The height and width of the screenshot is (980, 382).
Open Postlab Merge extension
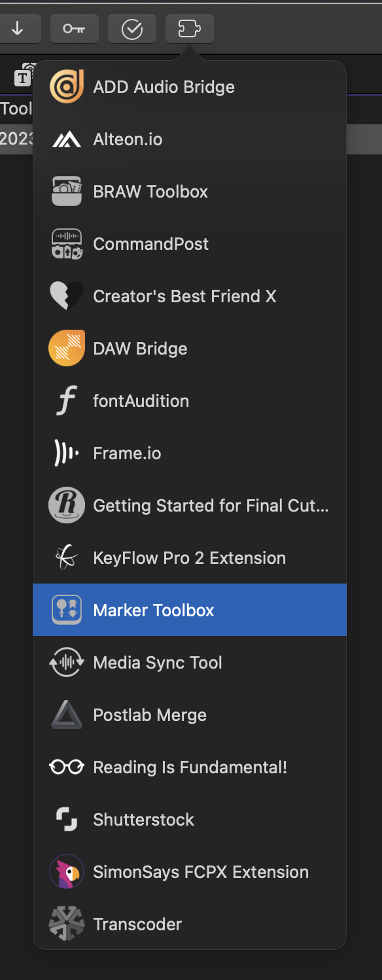tap(190, 715)
